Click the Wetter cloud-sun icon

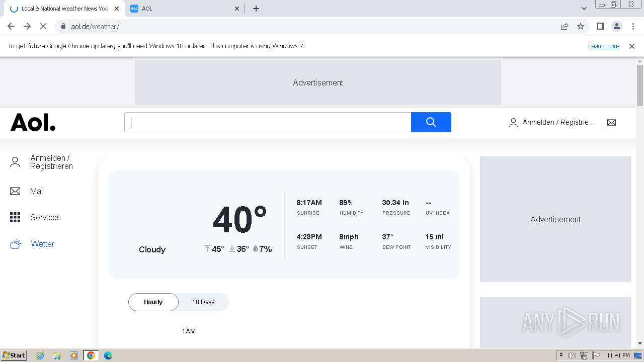pos(16,244)
